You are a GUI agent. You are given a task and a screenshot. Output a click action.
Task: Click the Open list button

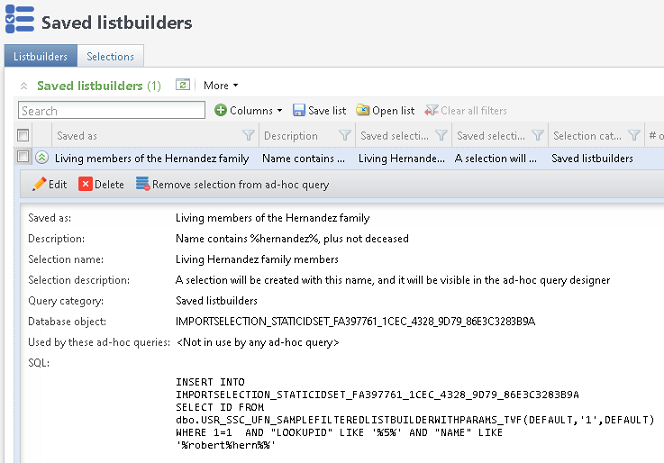coord(386,111)
